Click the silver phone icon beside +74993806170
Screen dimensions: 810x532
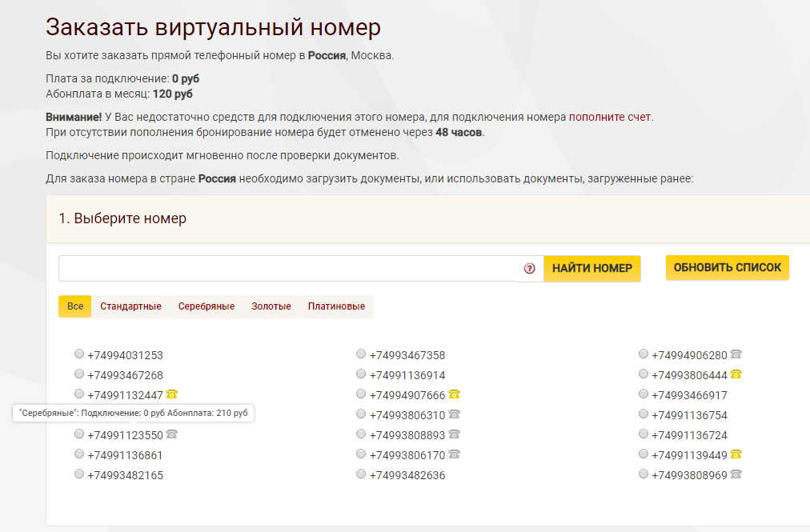coord(454,454)
